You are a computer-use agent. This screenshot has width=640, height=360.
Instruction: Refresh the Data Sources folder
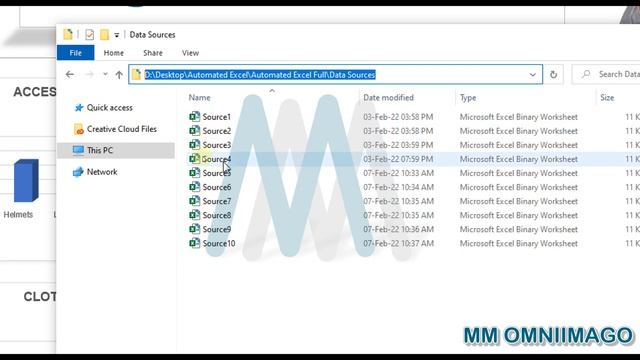point(553,74)
